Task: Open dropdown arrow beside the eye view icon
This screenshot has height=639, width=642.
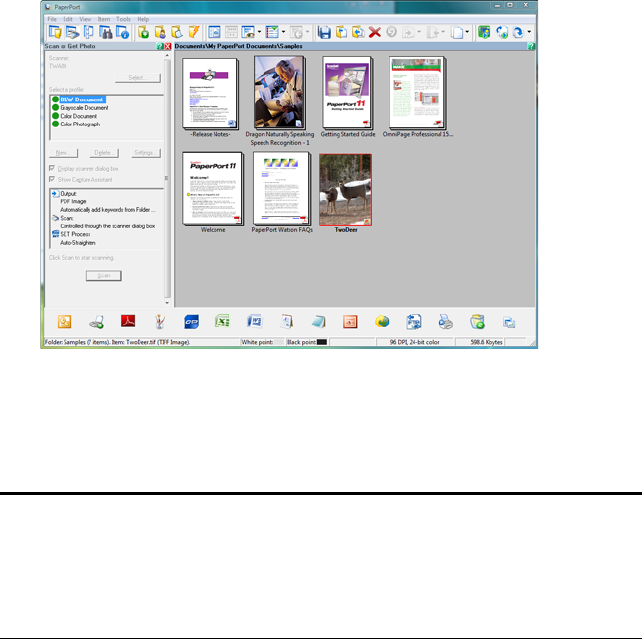Action: 259,32
